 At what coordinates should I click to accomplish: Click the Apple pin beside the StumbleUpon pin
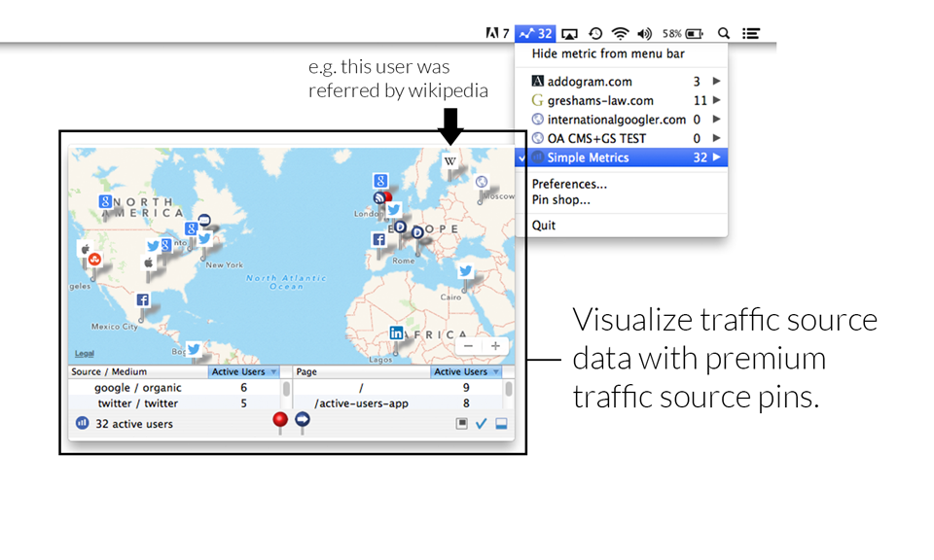pyautogui.click(x=86, y=248)
